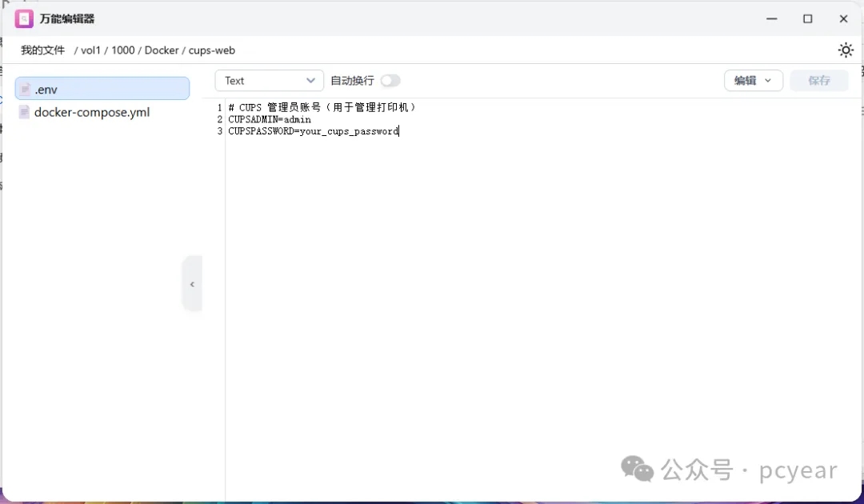
Task: Close the 万能编辑器 window
Action: pos(843,18)
